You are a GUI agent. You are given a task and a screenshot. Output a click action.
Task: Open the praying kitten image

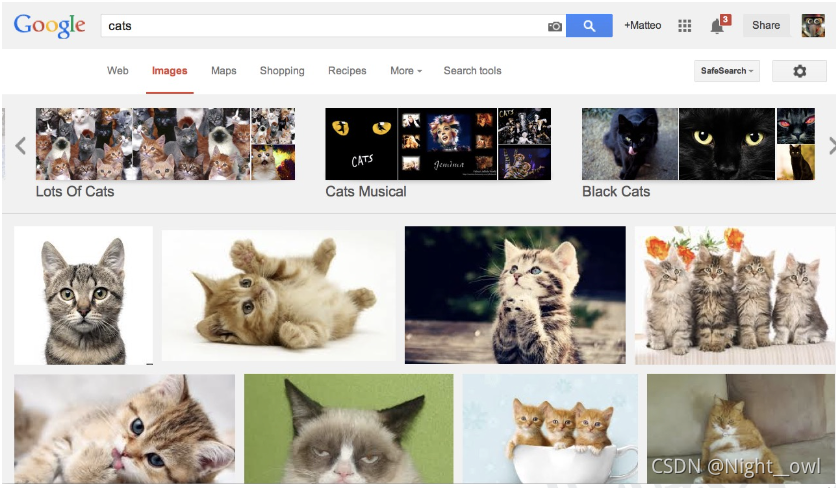click(515, 295)
